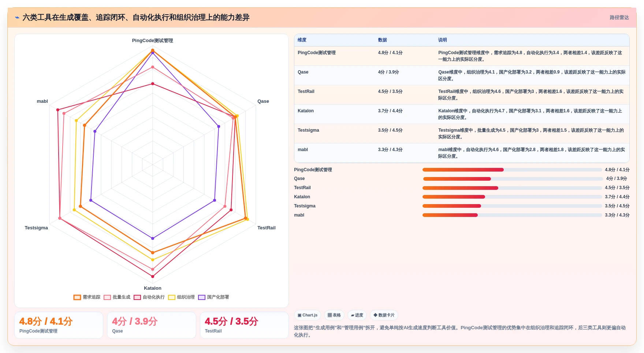Toggle the 国产化部署 legend series

point(214,297)
